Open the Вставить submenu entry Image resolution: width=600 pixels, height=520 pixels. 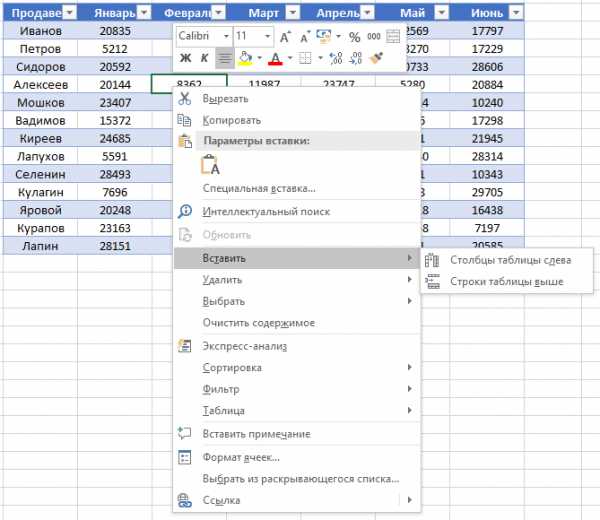click(297, 258)
